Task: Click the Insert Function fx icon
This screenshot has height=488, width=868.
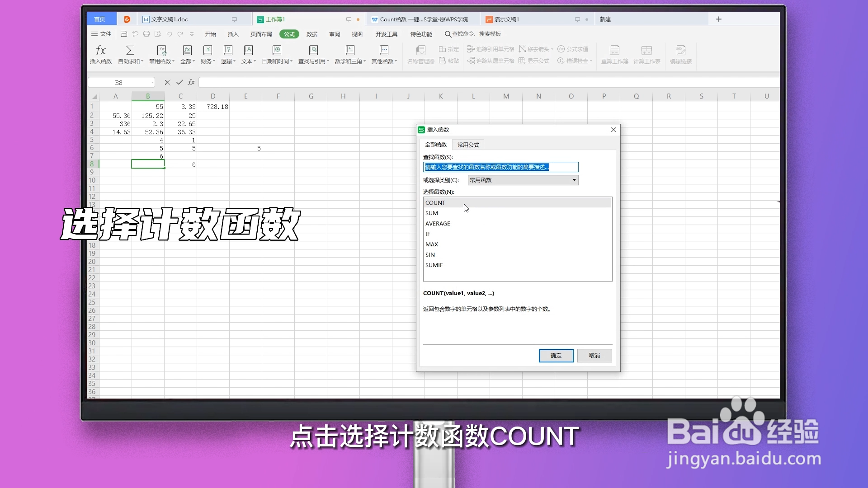Action: (100, 50)
